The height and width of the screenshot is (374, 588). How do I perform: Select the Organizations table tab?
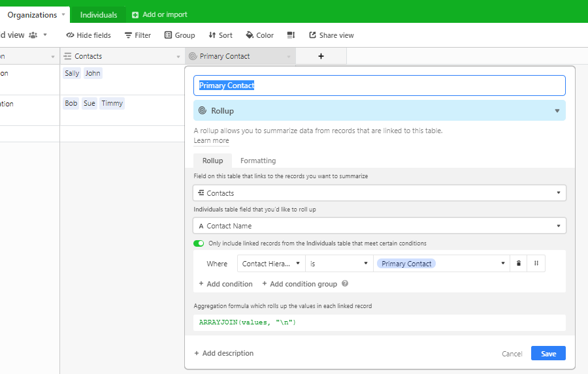tap(32, 15)
